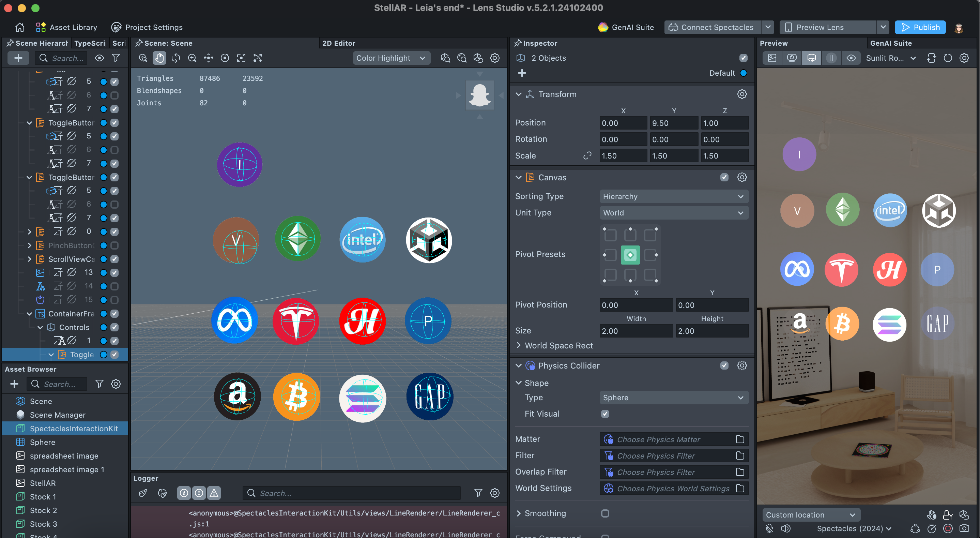Click the home icon in top bar
Viewport: 980px width, 538px height.
(x=19, y=27)
